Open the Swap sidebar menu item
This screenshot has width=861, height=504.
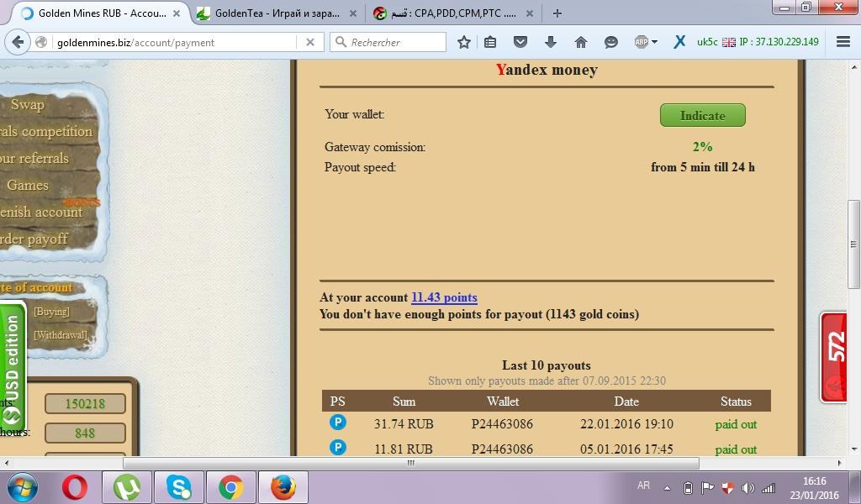coord(28,104)
